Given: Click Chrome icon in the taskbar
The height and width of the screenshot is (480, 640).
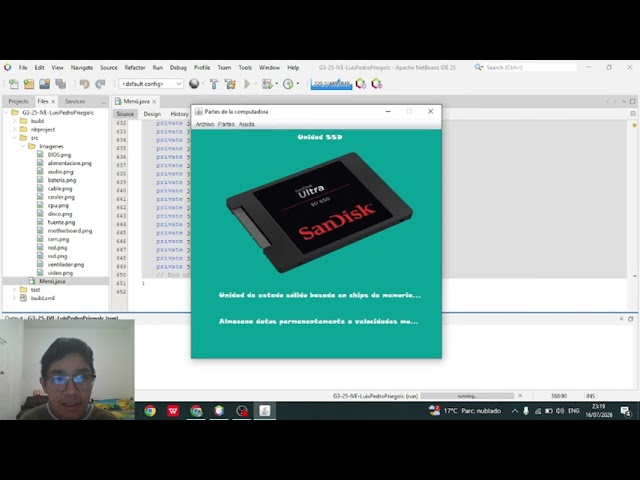Looking at the screenshot, I should (150, 411).
